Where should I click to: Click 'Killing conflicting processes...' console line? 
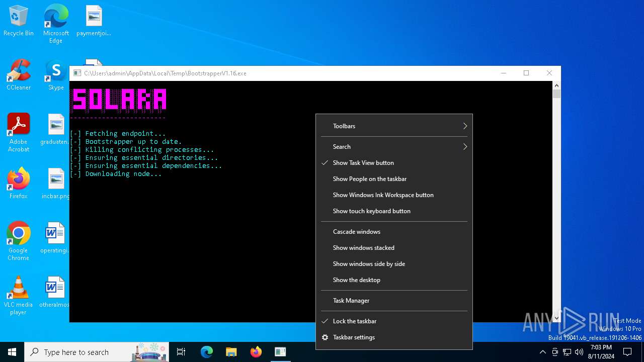142,150
